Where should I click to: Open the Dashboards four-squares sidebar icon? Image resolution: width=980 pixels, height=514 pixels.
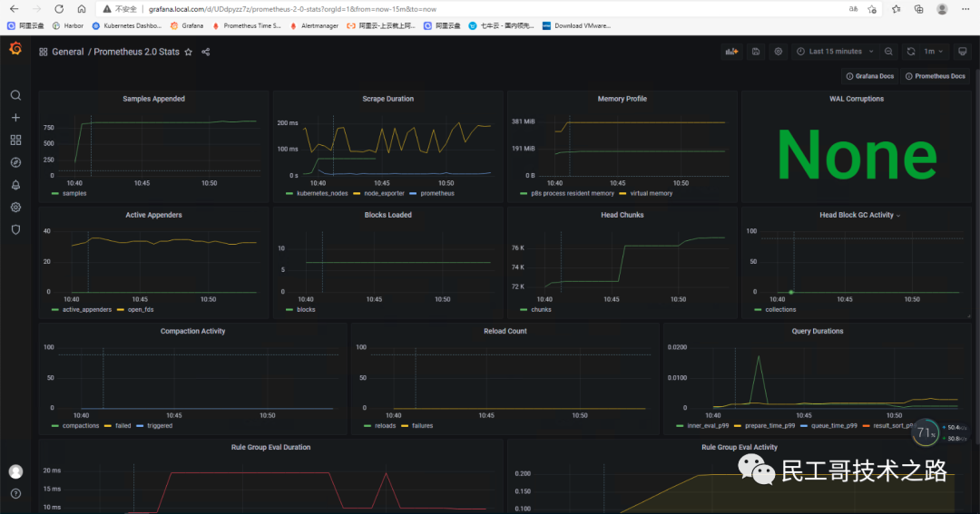(15, 140)
